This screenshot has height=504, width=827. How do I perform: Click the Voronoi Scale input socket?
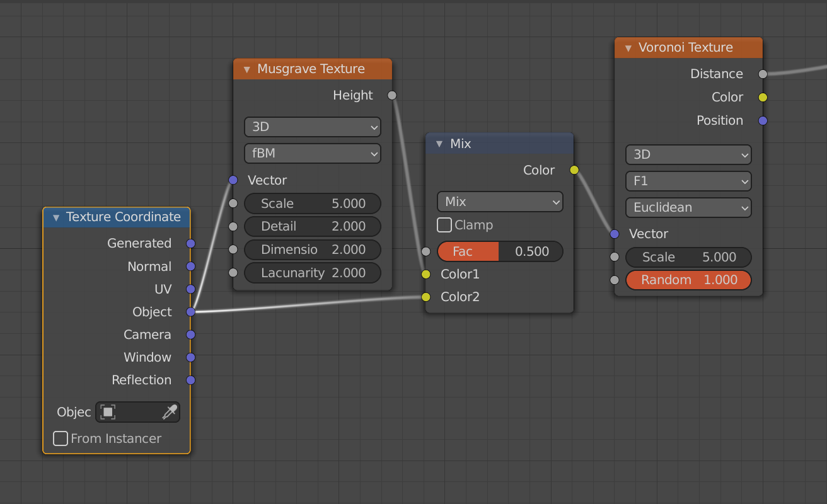coord(615,257)
